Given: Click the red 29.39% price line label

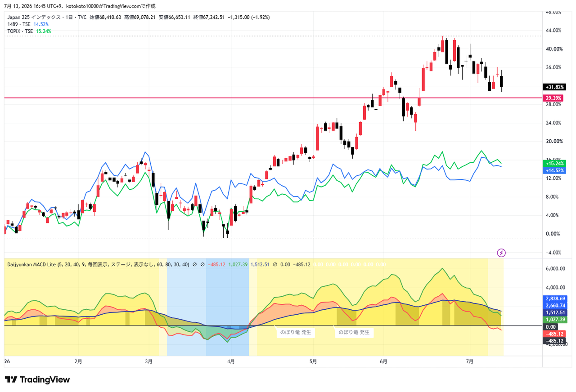Looking at the screenshot, I should [553, 98].
